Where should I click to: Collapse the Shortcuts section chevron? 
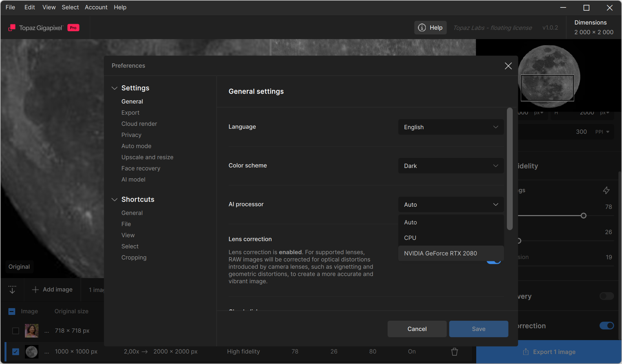pyautogui.click(x=114, y=200)
